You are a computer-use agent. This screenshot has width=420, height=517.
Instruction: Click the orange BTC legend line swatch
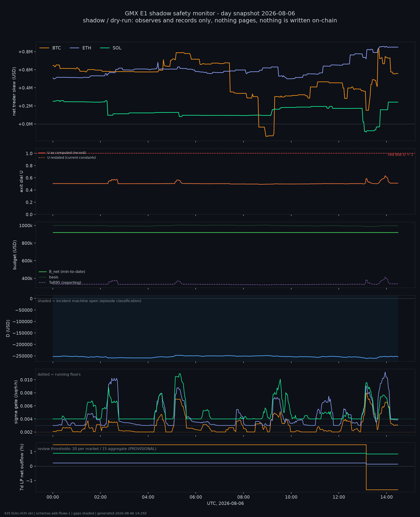pos(44,48)
